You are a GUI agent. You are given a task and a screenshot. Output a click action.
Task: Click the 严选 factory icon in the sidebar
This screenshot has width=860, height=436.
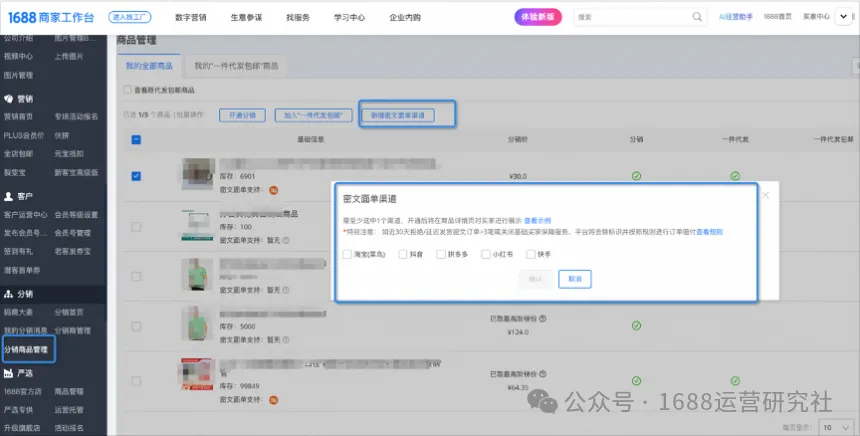tap(8, 373)
